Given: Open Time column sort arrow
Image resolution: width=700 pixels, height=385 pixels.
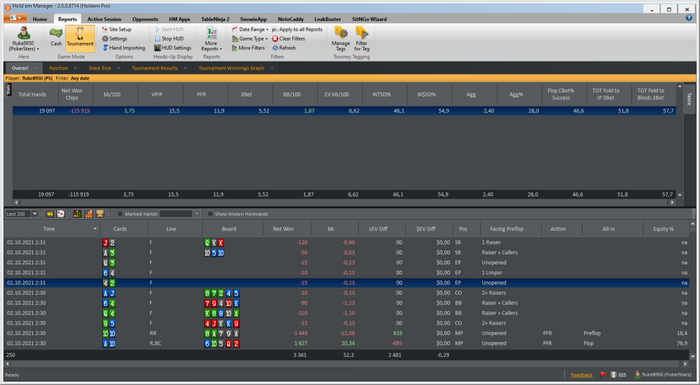Looking at the screenshot, I should tap(95, 229).
